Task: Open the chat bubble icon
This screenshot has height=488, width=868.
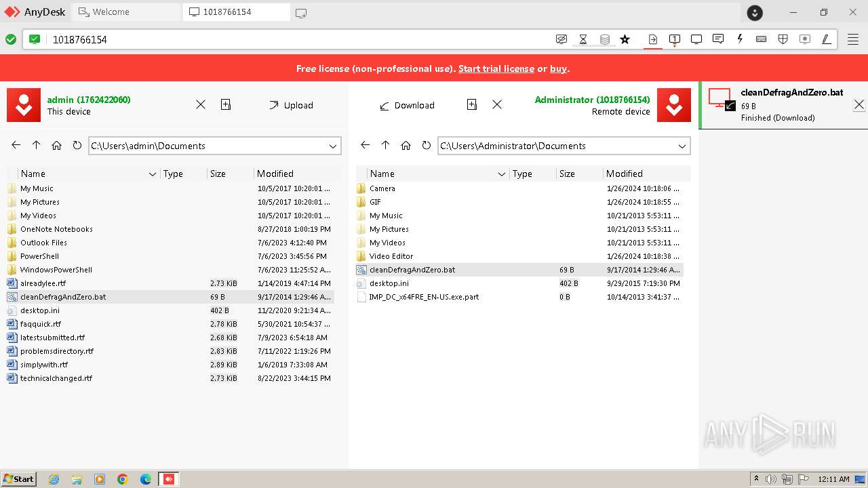Action: pyautogui.click(x=718, y=39)
